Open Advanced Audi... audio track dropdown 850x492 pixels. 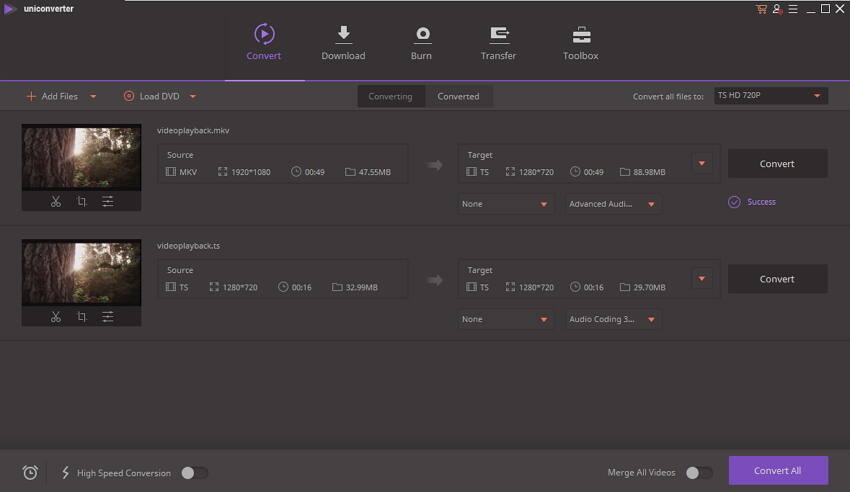[613, 204]
